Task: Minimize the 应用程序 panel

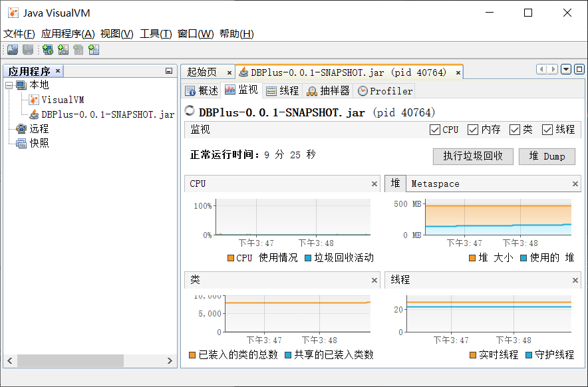Action: [x=169, y=71]
